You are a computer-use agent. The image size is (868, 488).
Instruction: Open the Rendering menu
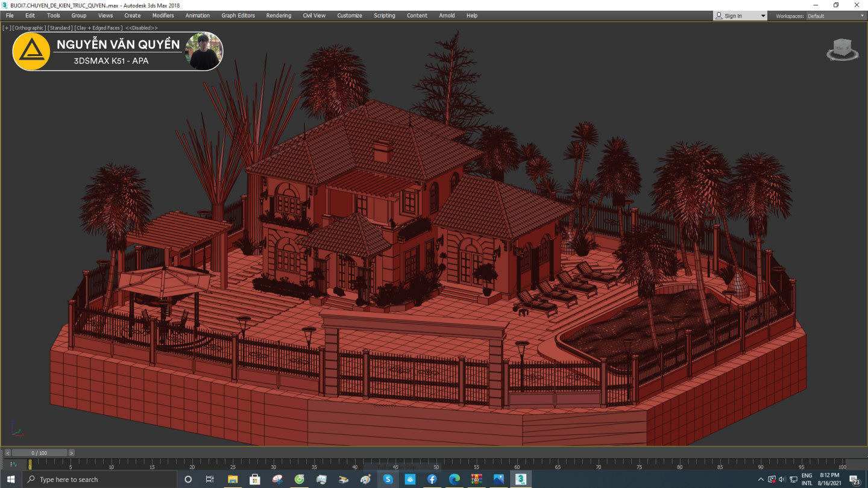278,16
